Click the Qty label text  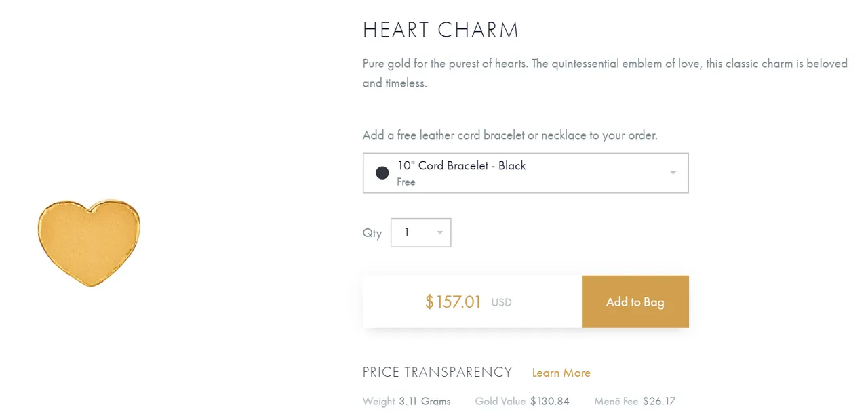(x=372, y=233)
